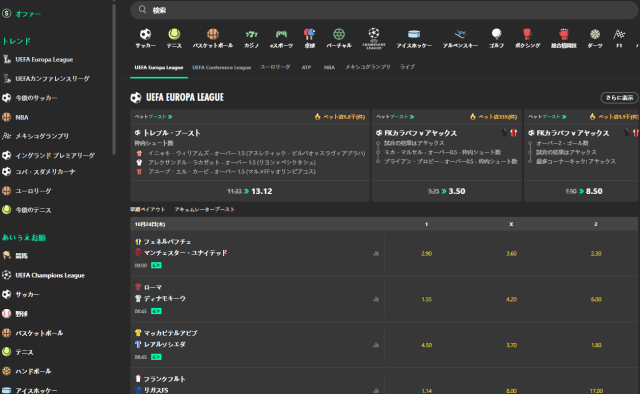640x394 pixels.
Task: Open Copa Sudamericana (コパ・スダメリカーナ) in sidebar
Action: (x=45, y=172)
